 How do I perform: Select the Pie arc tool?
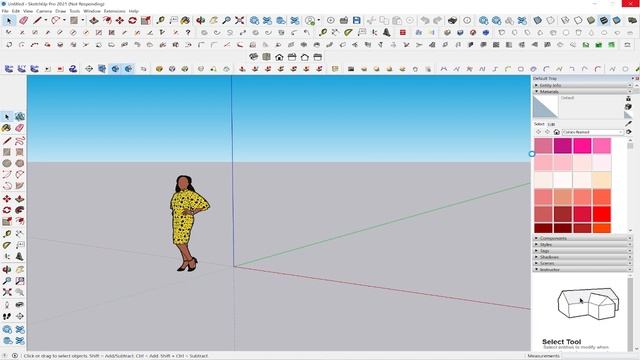[20, 186]
